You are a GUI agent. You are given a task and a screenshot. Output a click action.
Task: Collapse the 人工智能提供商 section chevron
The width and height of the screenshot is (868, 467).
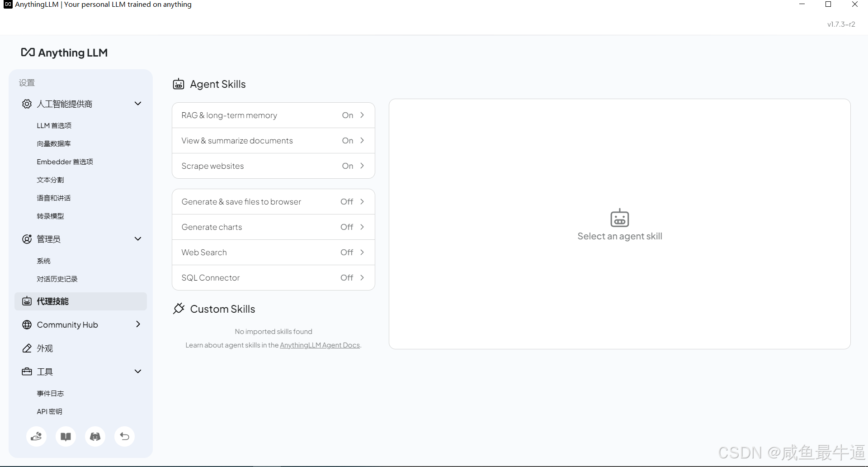pos(138,104)
